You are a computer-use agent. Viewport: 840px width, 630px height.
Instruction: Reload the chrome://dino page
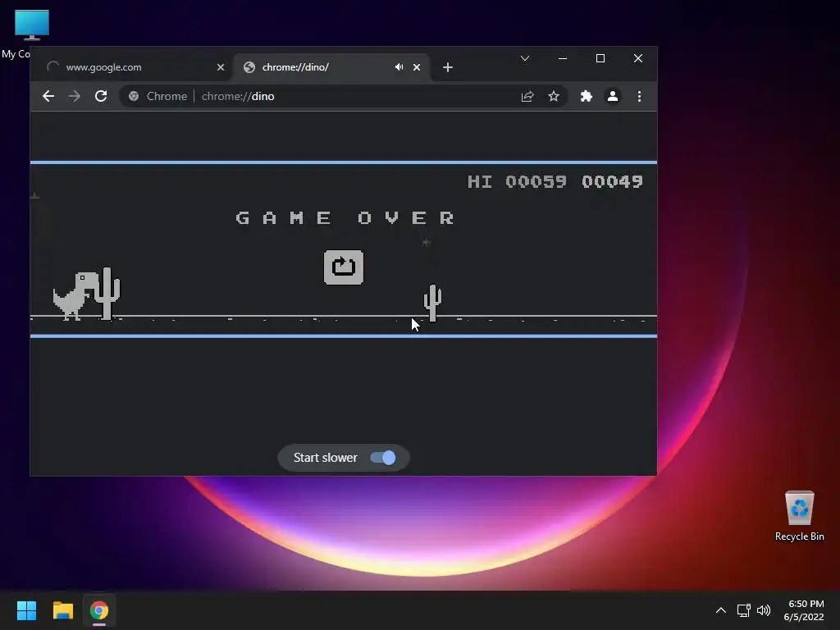[x=101, y=96]
